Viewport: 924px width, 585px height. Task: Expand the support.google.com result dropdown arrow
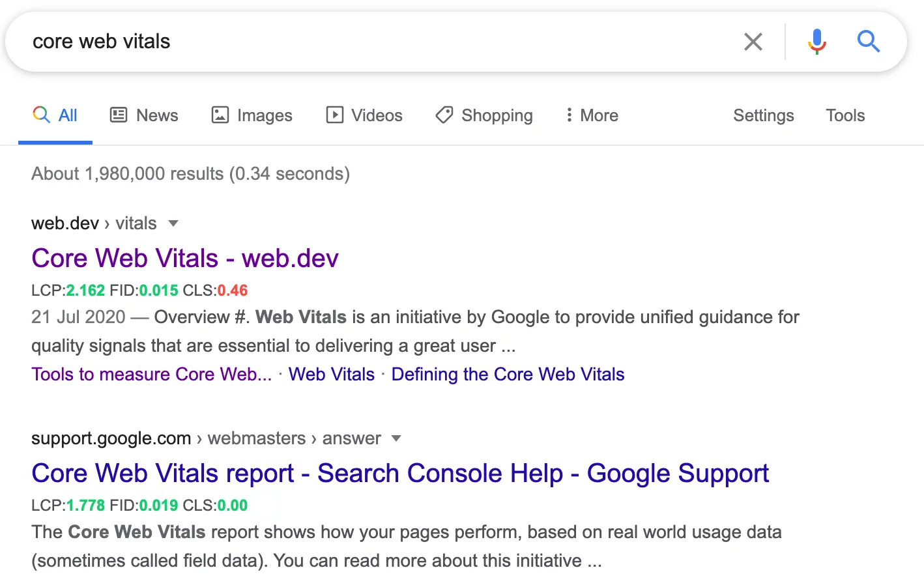tap(396, 438)
